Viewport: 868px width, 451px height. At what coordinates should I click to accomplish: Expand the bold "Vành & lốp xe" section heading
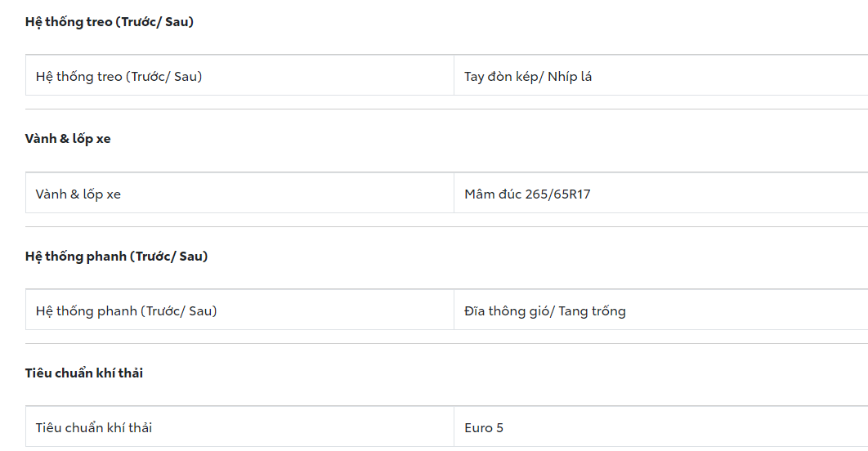tap(68, 139)
